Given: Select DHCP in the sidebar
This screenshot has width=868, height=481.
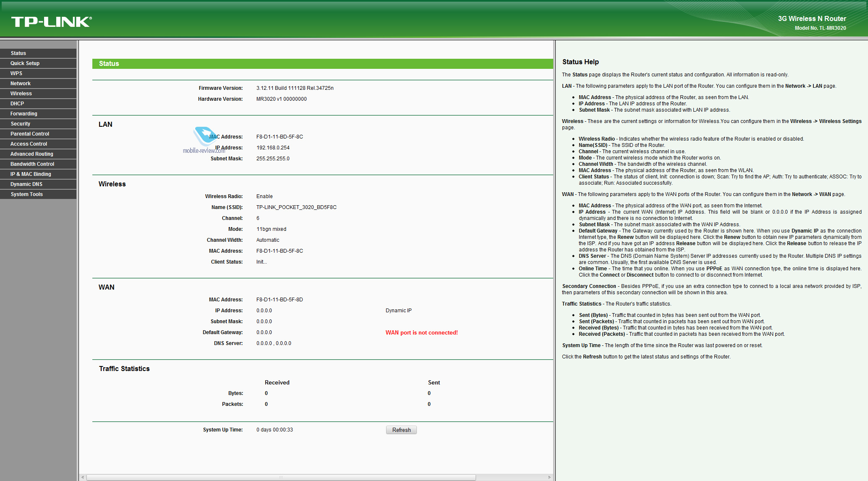Looking at the screenshot, I should tap(38, 104).
